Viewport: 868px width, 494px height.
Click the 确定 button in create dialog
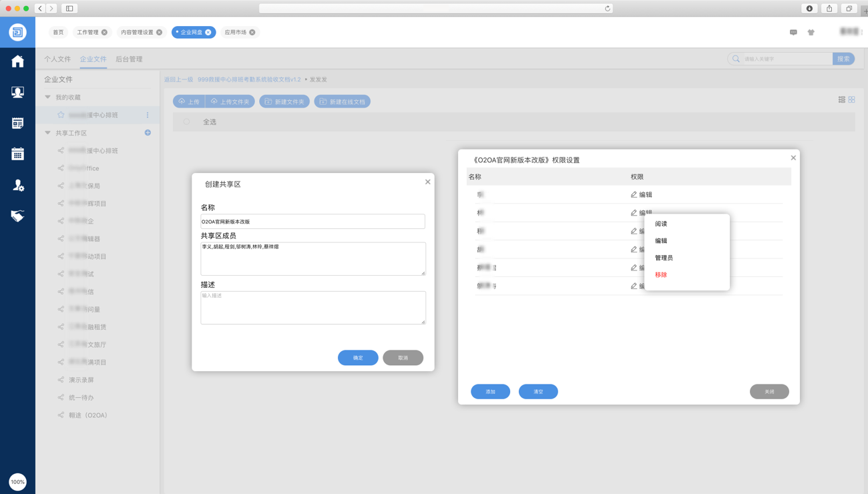click(x=358, y=358)
